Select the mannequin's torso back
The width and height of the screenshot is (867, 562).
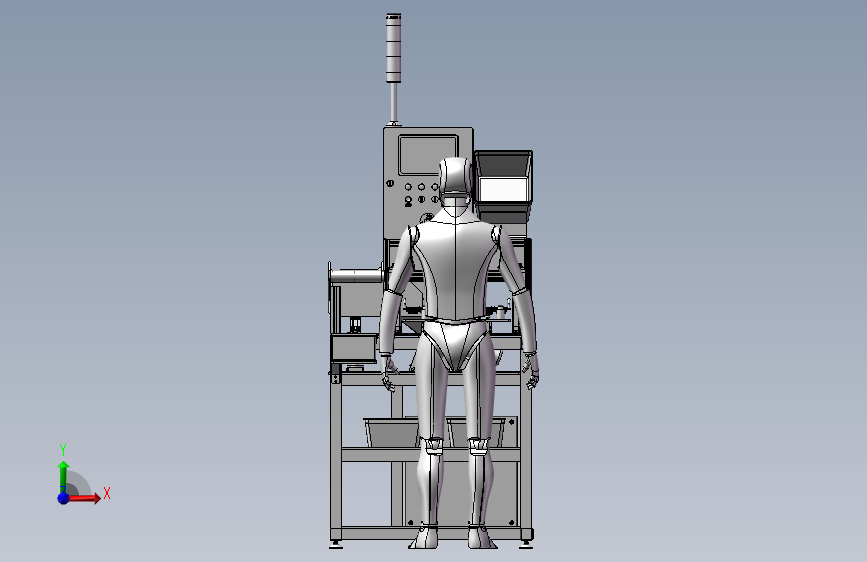pos(456,269)
